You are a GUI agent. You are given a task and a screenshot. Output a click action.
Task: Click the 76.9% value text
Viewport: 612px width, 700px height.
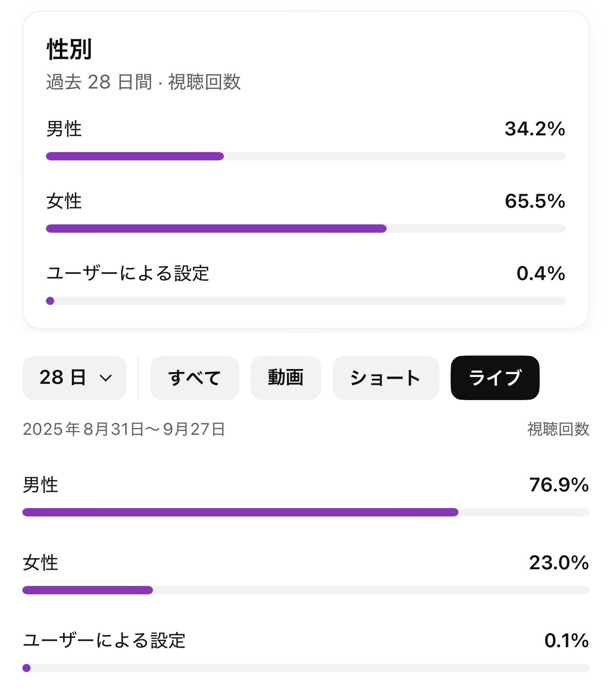(x=559, y=485)
